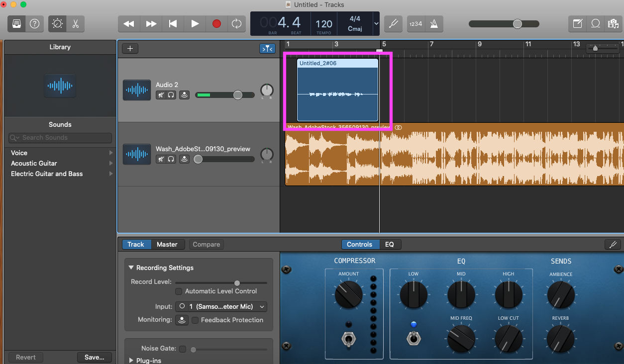Toggle the Monitoring button in settings
Screen dimensions: 624x364
tap(182, 320)
